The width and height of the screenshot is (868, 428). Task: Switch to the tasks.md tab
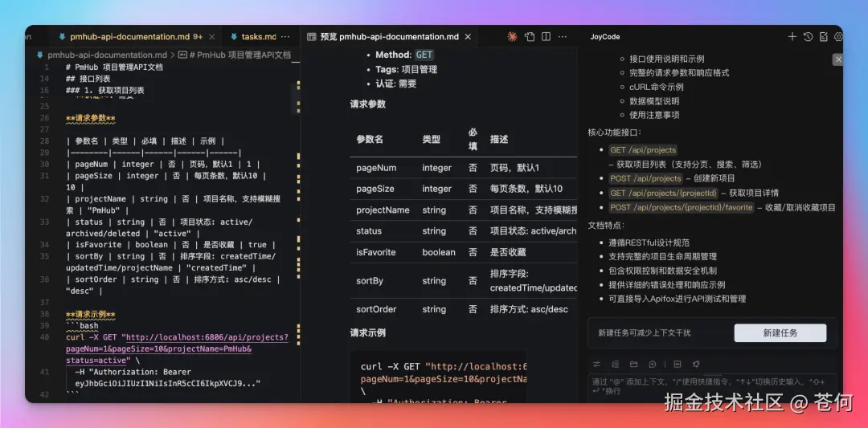coord(259,37)
